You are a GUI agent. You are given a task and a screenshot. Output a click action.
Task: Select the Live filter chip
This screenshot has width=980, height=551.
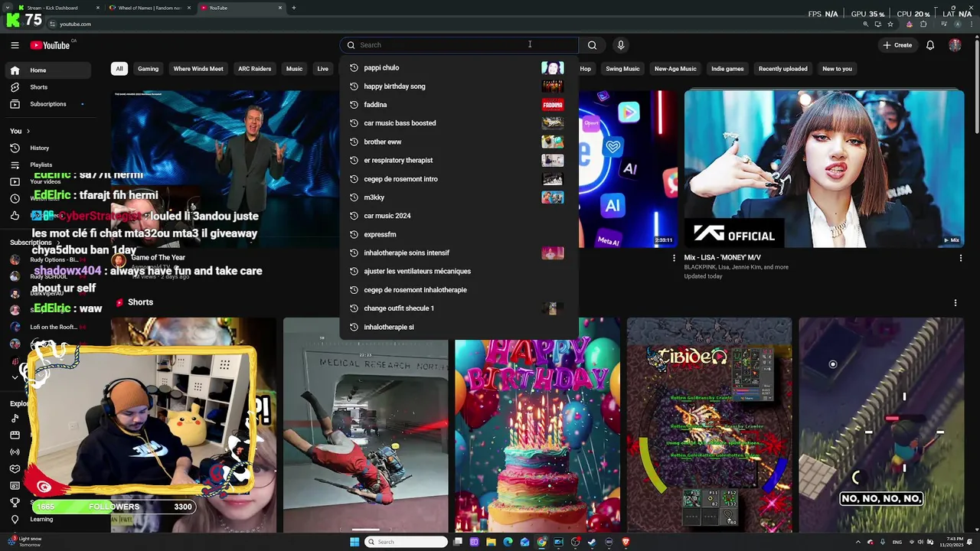pos(322,69)
